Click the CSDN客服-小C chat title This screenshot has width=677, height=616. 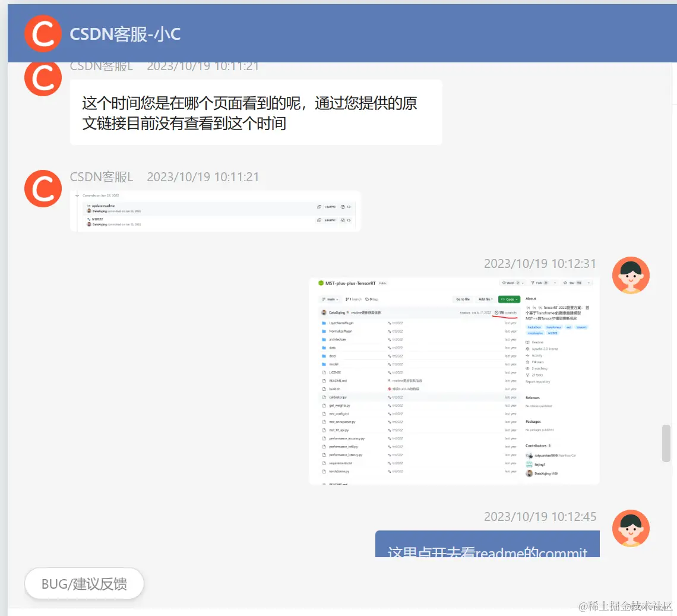tap(125, 34)
